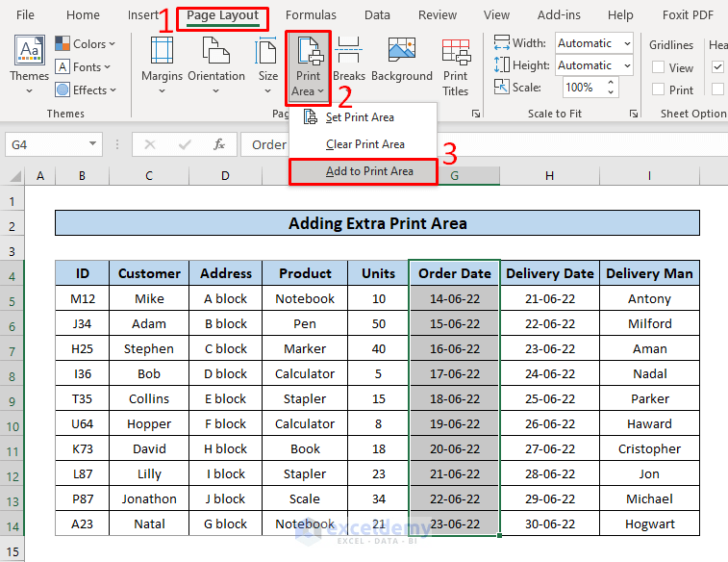Click the page Size icon
This screenshot has height=562, width=728.
pyautogui.click(x=266, y=50)
